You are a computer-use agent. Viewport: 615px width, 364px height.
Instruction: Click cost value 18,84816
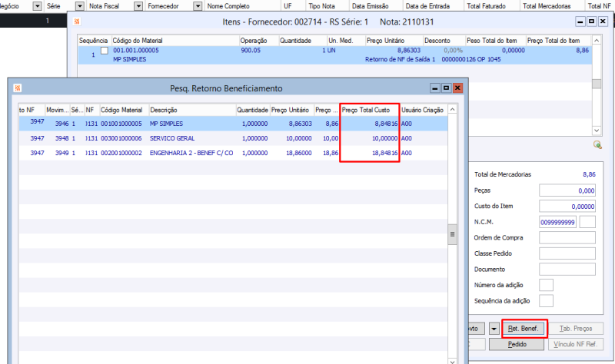point(384,153)
